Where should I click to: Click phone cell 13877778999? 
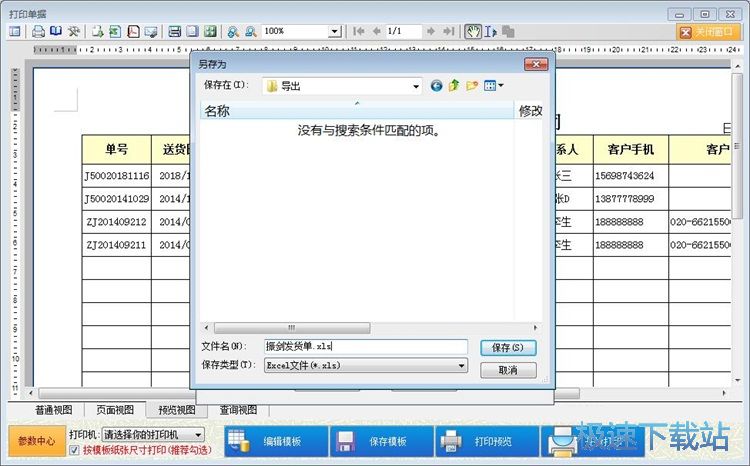pos(631,199)
